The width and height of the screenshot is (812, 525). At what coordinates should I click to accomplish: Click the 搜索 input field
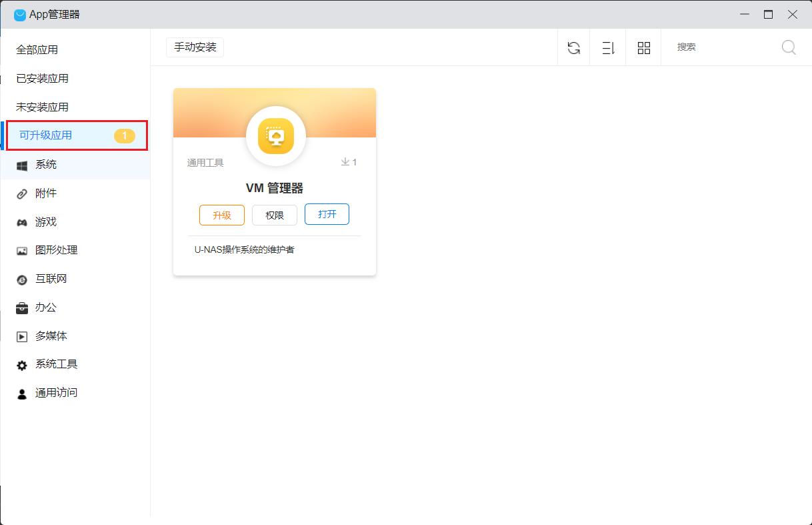(723, 47)
